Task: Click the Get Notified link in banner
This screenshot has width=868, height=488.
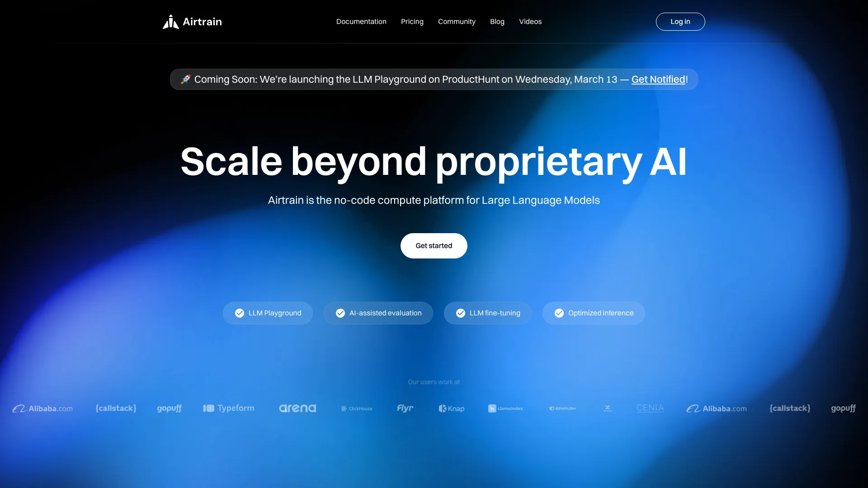Action: (658, 79)
